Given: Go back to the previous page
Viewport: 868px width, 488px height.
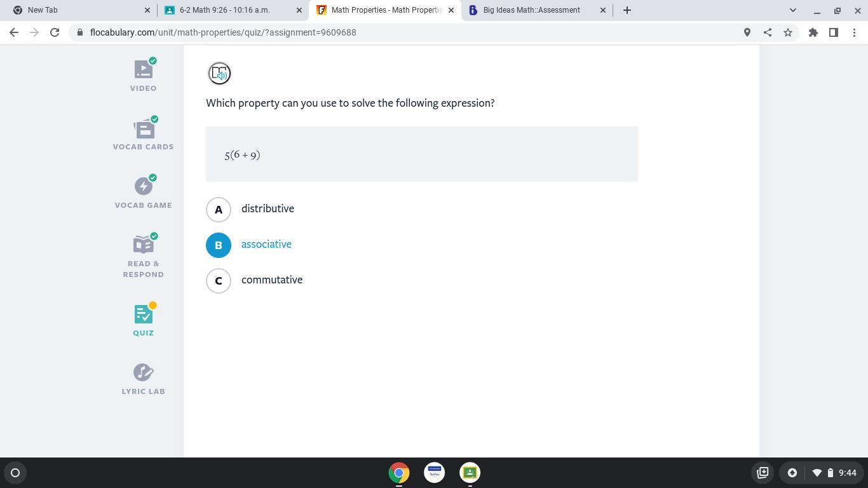Looking at the screenshot, I should coord(14,32).
